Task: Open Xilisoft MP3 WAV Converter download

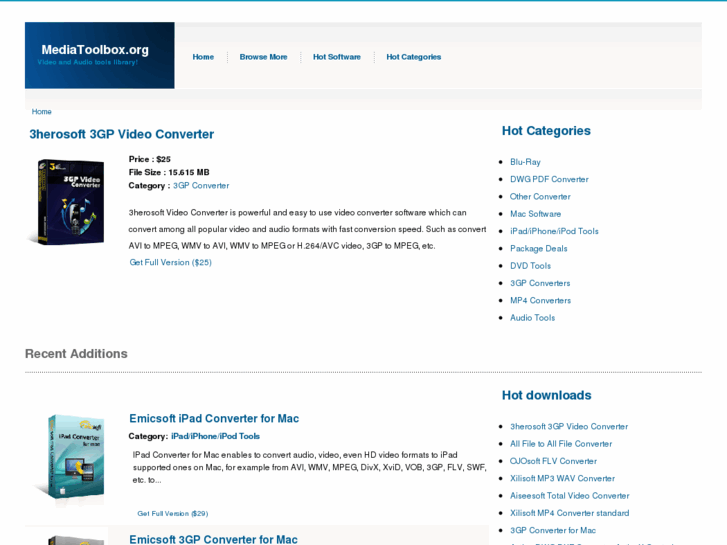Action: tap(562, 478)
